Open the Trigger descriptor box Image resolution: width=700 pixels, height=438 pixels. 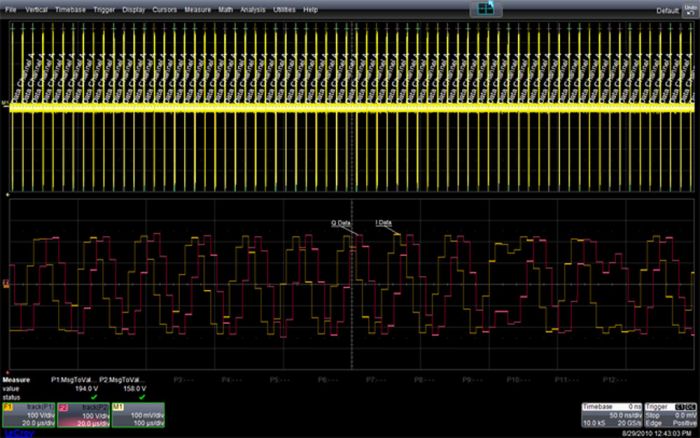pos(672,416)
